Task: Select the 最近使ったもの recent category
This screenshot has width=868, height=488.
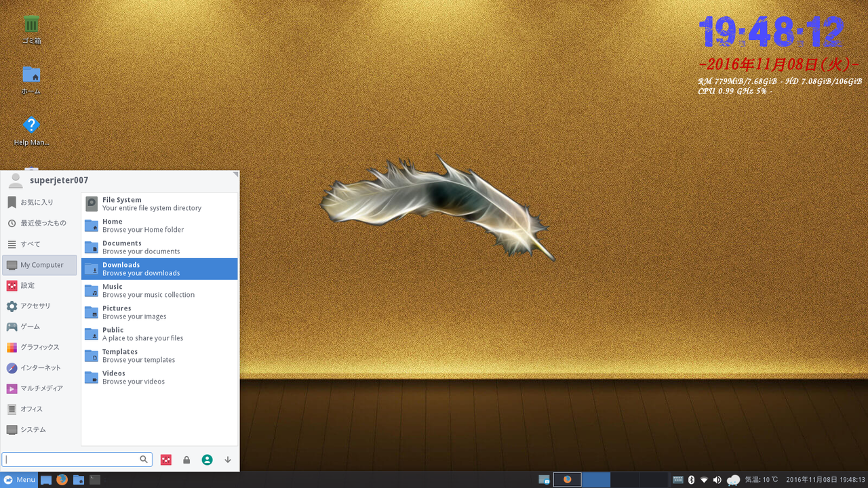Action: [x=40, y=223]
